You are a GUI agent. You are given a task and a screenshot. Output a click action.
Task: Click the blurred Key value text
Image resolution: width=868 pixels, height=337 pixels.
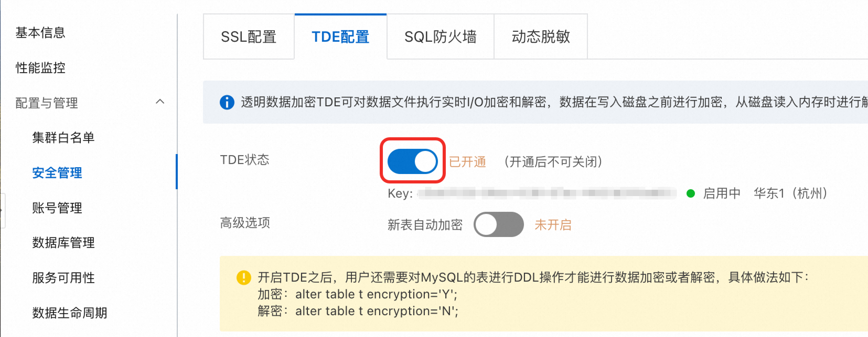pos(547,193)
